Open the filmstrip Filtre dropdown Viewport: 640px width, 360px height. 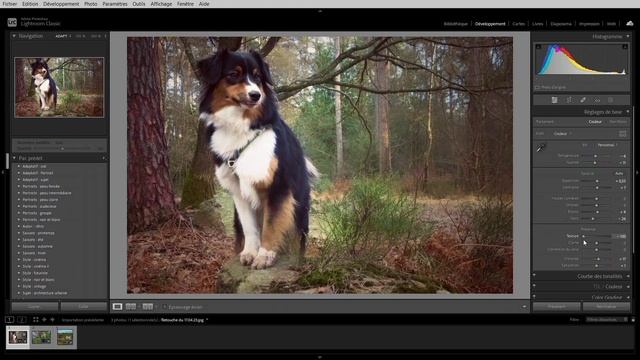607,320
